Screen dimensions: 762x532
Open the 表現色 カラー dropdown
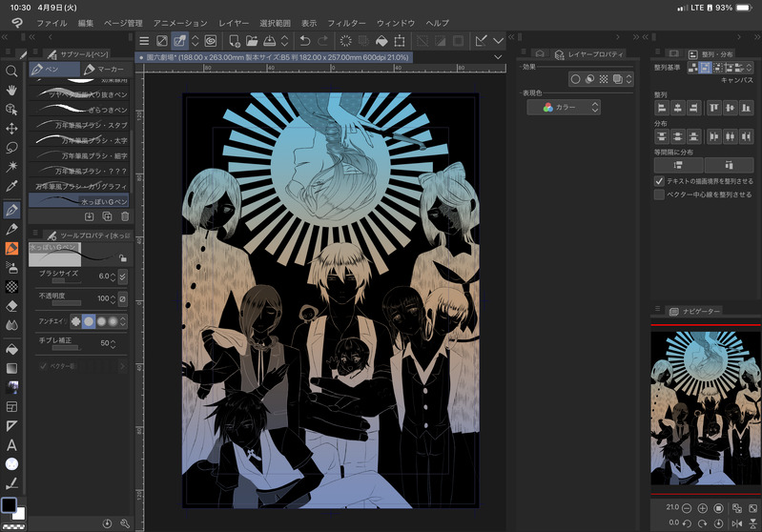coord(564,108)
